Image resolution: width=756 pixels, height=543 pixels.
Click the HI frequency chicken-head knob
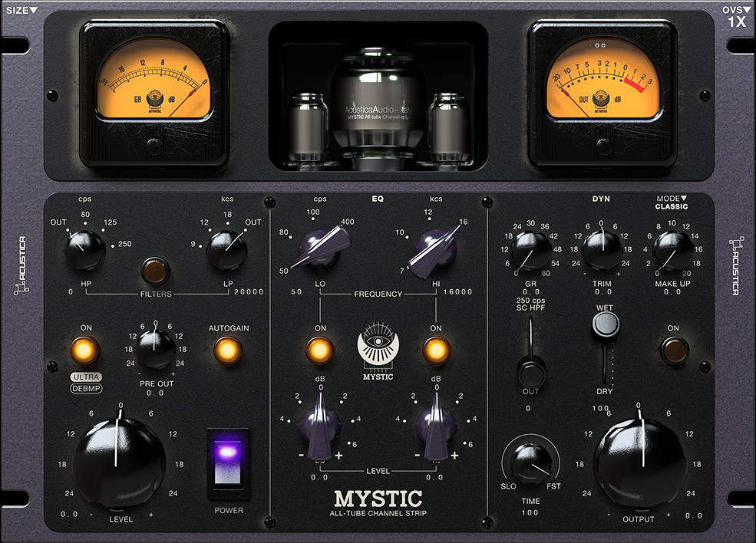coord(435,249)
